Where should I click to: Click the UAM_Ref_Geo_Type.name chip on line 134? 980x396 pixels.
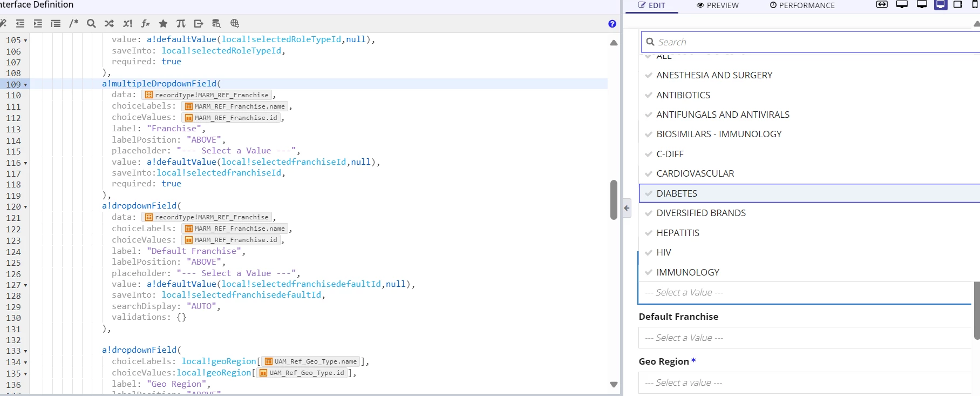coord(310,361)
